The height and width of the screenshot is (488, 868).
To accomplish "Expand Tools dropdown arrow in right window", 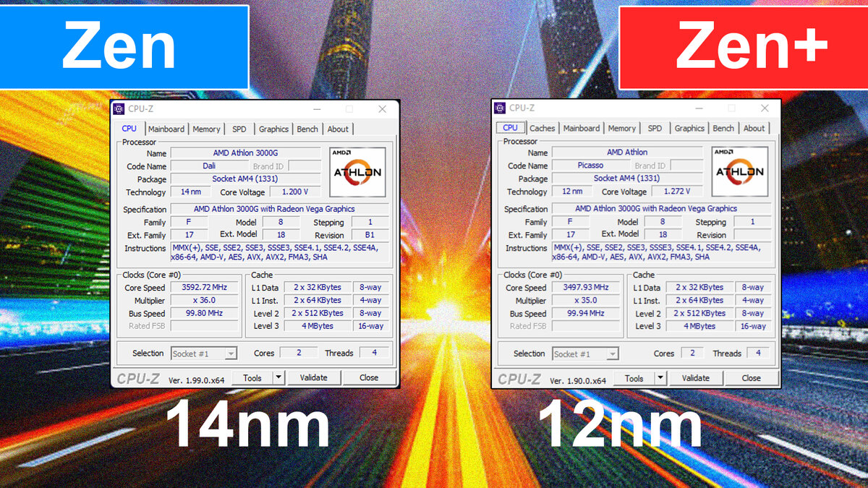I will pyautogui.click(x=661, y=378).
